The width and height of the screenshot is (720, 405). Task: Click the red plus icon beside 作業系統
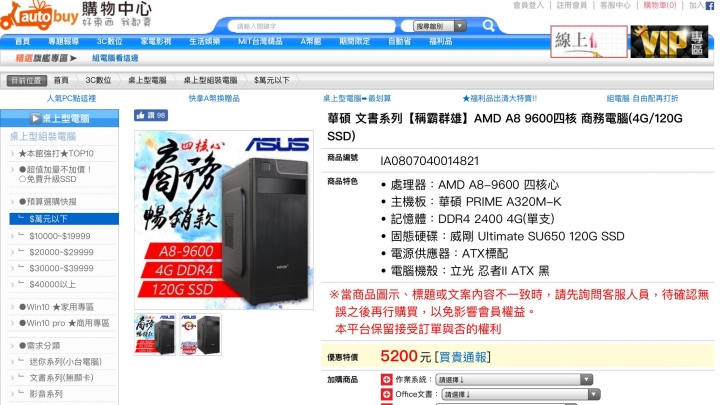click(x=386, y=379)
